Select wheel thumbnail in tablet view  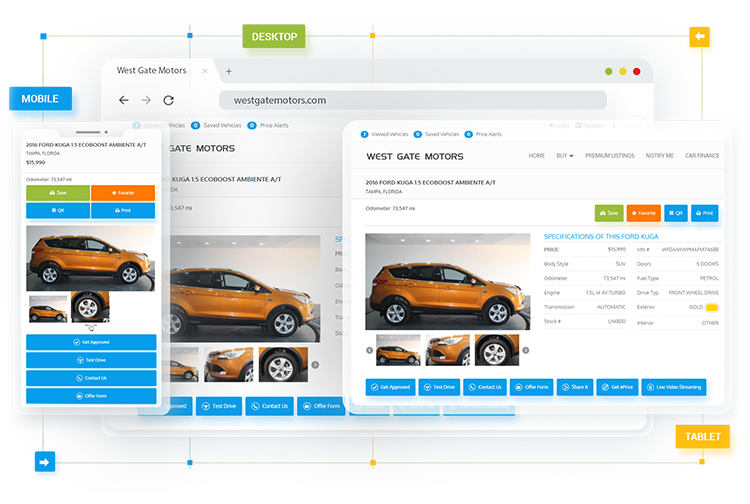(496, 350)
